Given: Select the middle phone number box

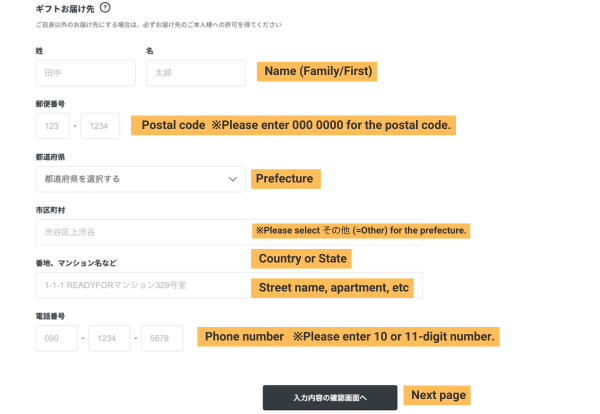Looking at the screenshot, I should point(109,338).
